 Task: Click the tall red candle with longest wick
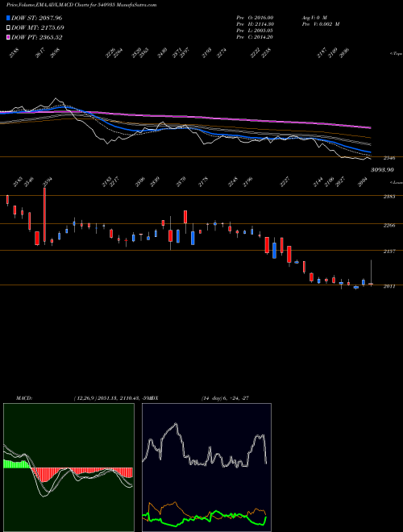click(x=44, y=216)
